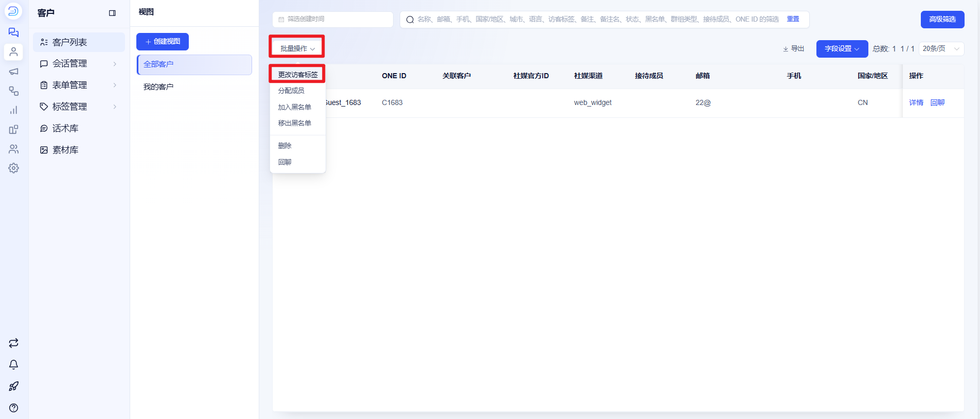This screenshot has width=980, height=419.
Task: Click the 高级筛选 button
Action: [942, 19]
